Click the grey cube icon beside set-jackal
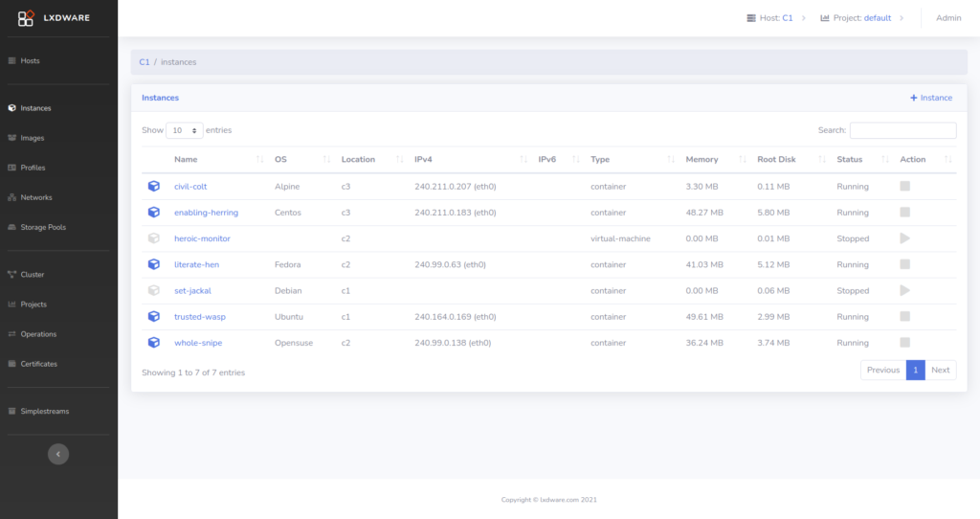The image size is (980, 519). (x=154, y=291)
